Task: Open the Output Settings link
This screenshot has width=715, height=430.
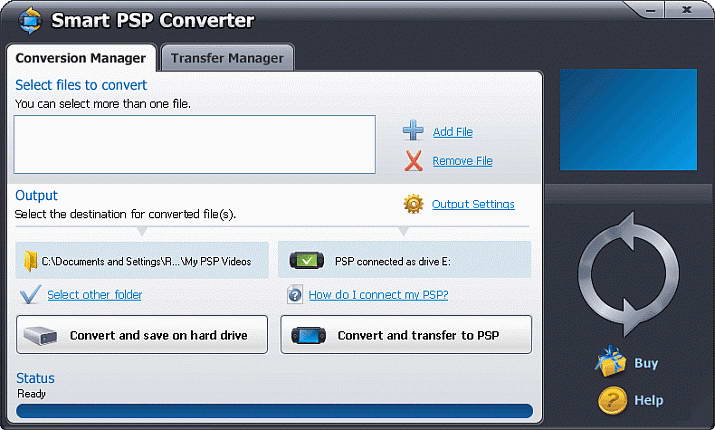Action: pyautogui.click(x=473, y=204)
